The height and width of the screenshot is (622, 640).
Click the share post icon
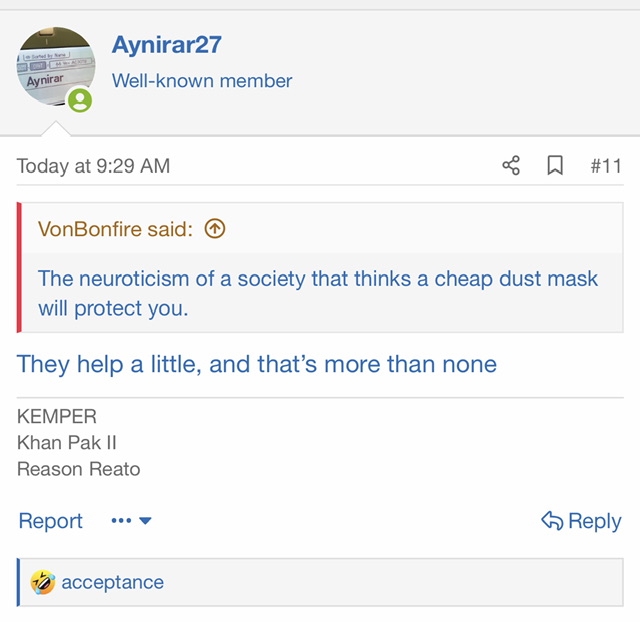[x=511, y=166]
